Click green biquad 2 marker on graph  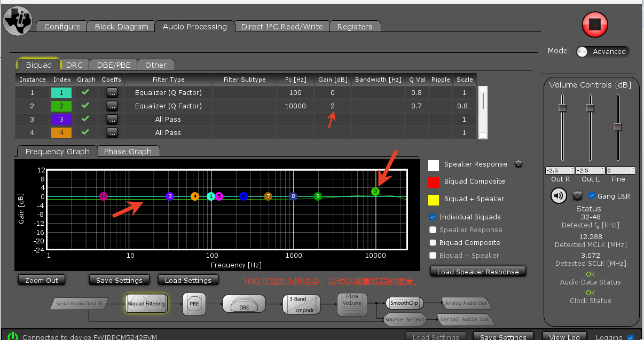click(x=375, y=191)
